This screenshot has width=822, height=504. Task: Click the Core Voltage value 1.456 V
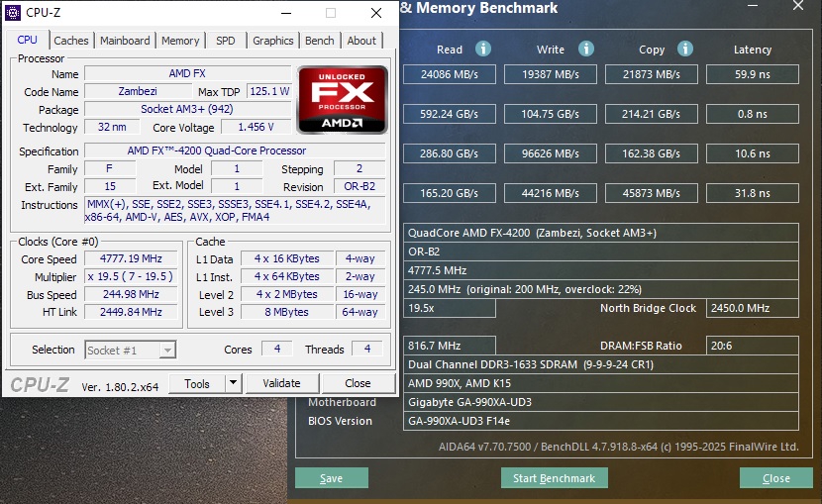tap(256, 127)
